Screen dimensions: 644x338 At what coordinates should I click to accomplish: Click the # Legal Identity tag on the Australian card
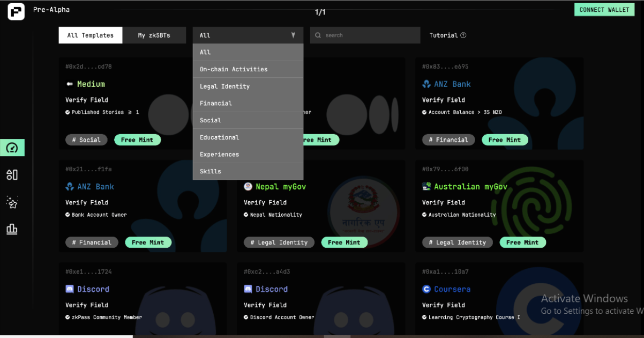(x=458, y=243)
